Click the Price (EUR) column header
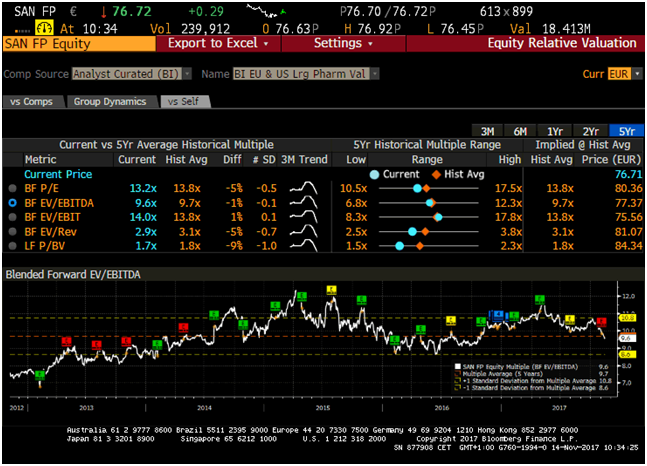Screen dimensions: 647x466 pos(611,159)
